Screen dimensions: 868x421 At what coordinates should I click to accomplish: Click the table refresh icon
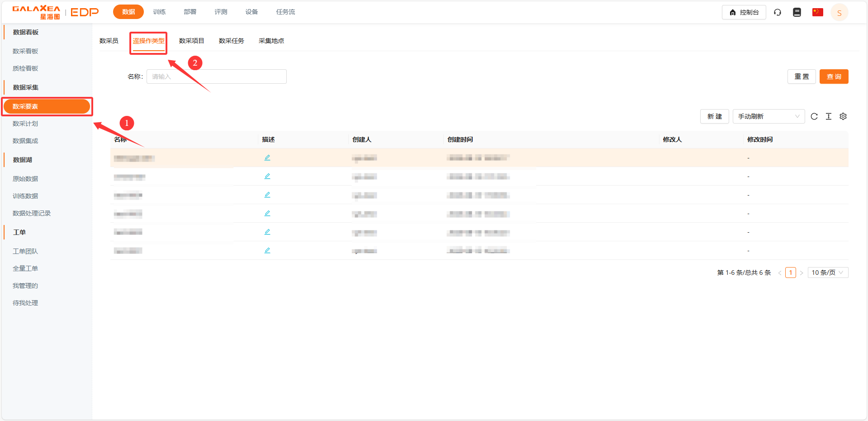tap(814, 116)
